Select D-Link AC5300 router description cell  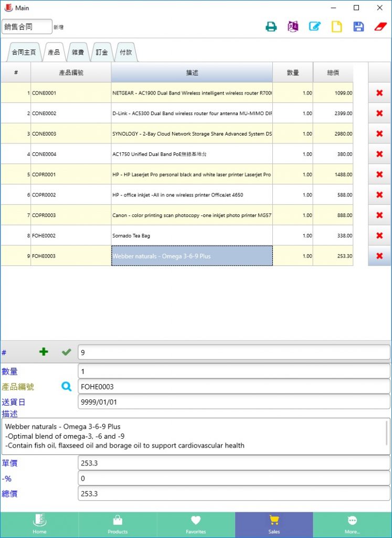click(192, 113)
